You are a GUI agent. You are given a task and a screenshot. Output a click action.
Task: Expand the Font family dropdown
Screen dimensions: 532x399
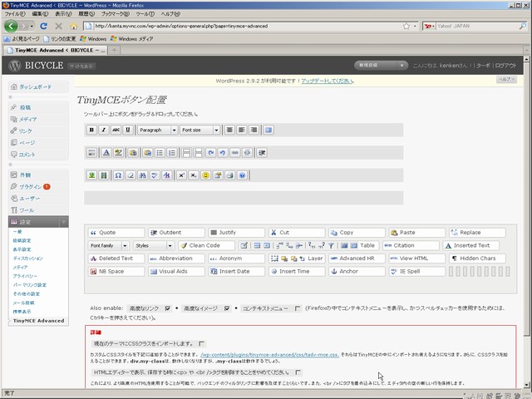coord(108,246)
